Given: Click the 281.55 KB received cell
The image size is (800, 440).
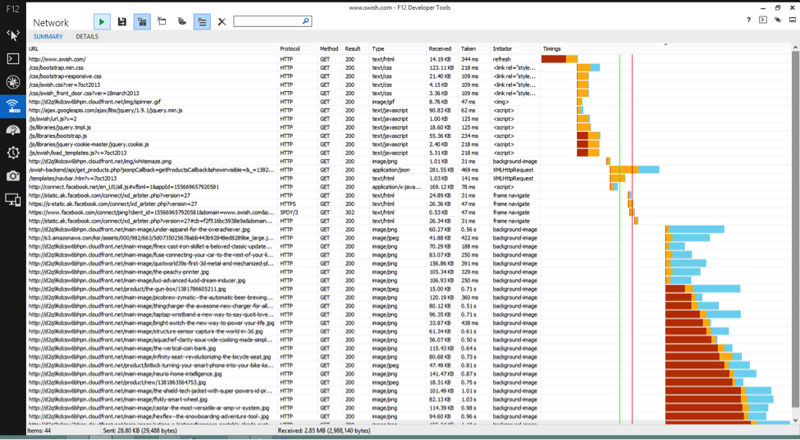Looking at the screenshot, I should tap(441, 170).
